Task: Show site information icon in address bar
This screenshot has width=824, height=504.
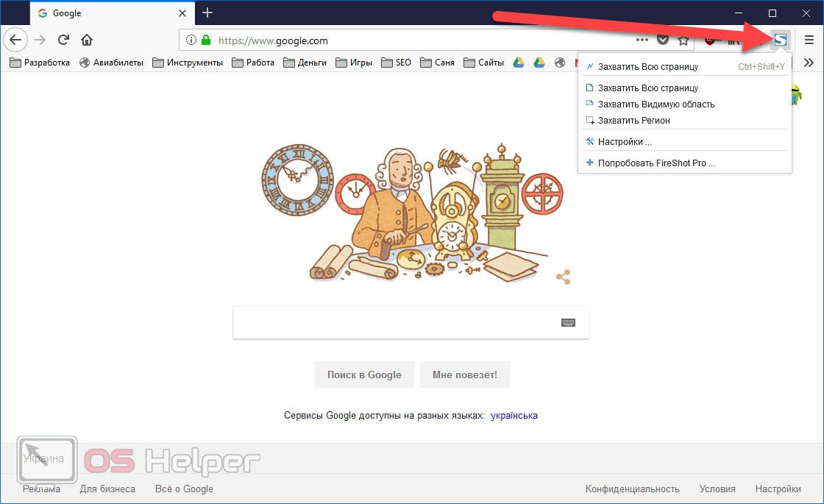Action: [x=191, y=40]
